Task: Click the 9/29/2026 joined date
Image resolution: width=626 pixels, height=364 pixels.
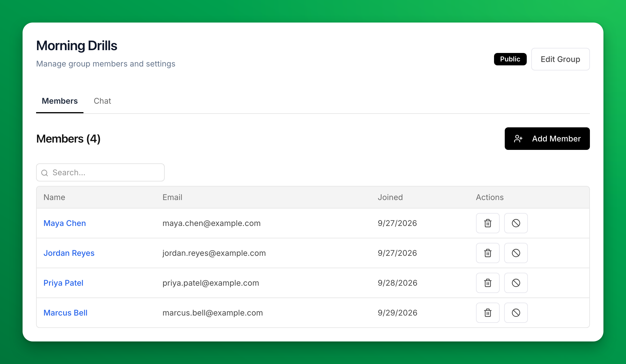Action: coord(398,313)
